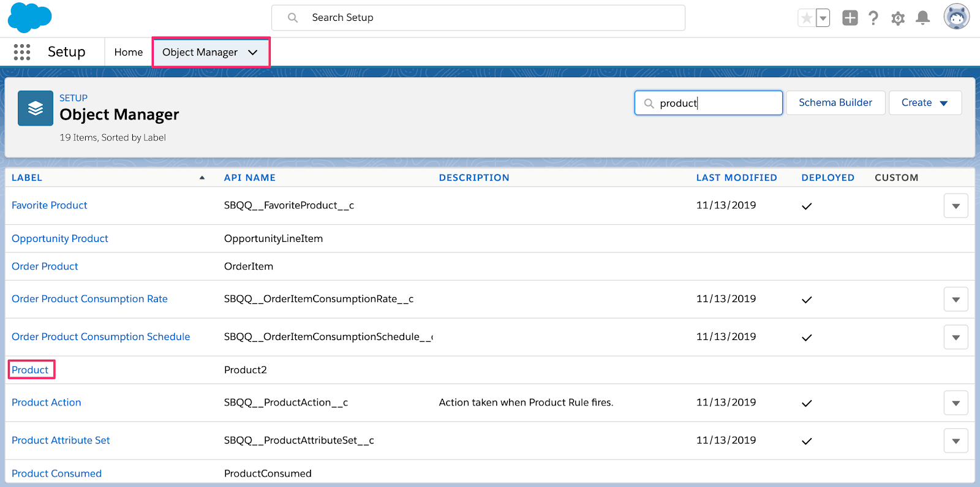Click the SETUP breadcrumb label
The image size is (980, 487).
(73, 98)
